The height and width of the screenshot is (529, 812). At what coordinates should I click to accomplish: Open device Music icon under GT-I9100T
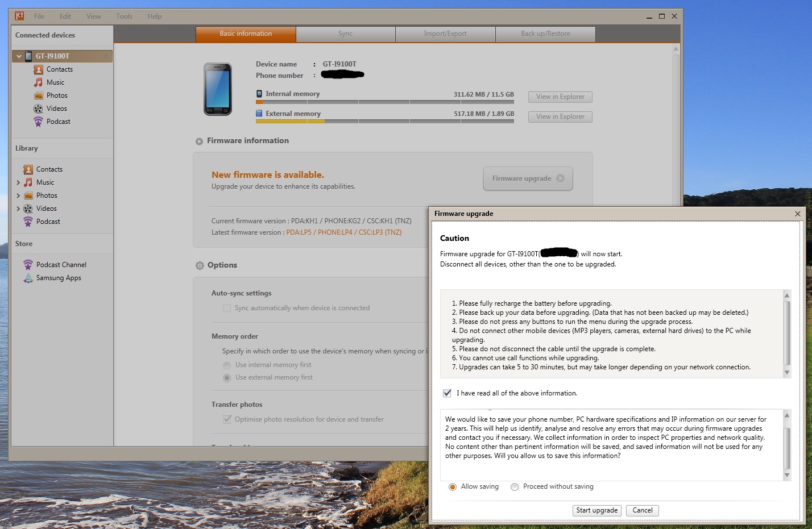[x=38, y=82]
